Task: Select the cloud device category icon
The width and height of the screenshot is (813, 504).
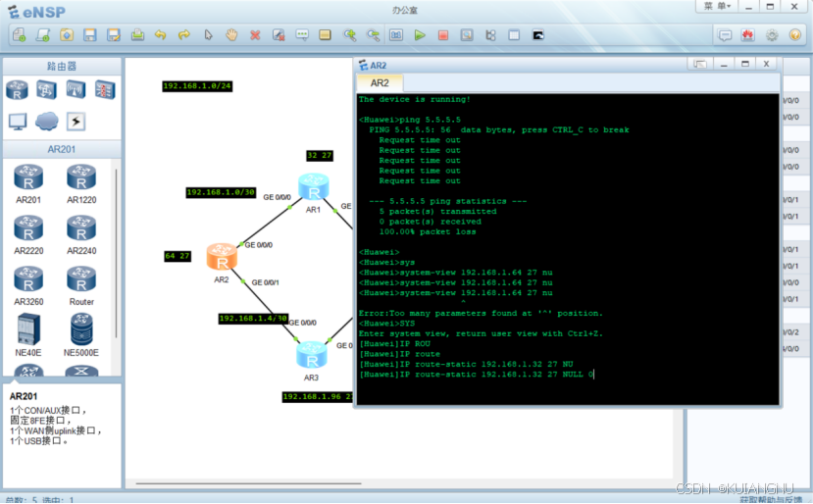Action: (47, 122)
